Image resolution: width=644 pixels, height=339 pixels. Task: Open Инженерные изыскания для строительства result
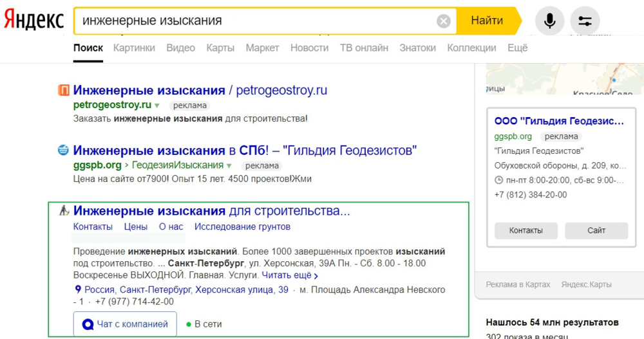(211, 210)
